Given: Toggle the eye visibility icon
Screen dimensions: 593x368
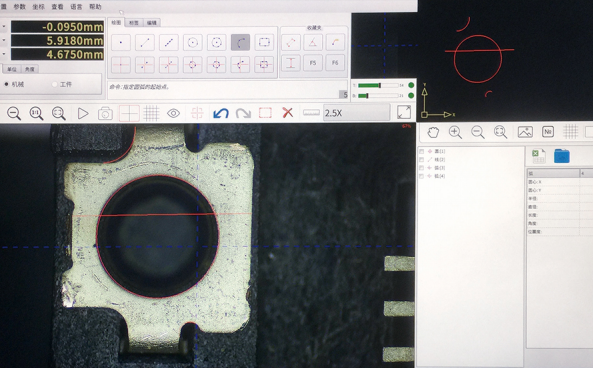Looking at the screenshot, I should pos(173,113).
